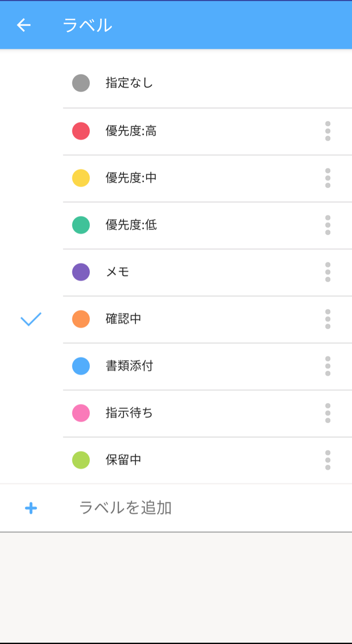Open three-dot menu for 優先度:中
Screen dimensions: 352x644
pos(328,178)
